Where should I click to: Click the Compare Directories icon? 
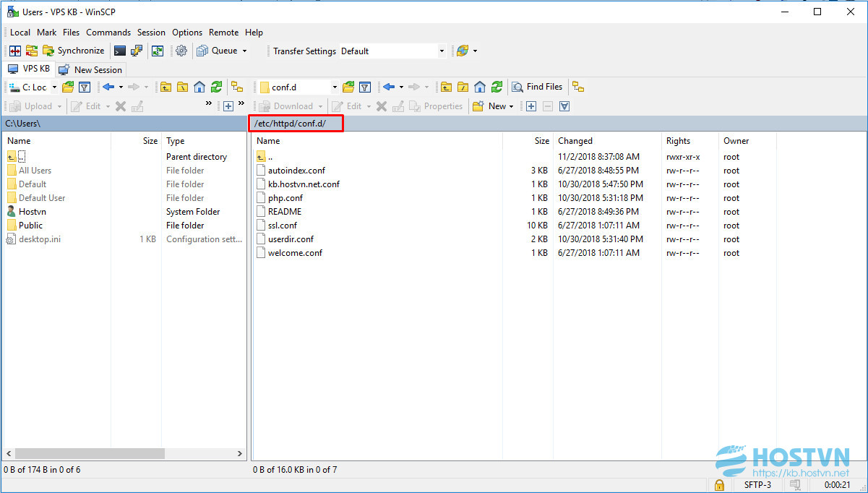[x=14, y=51]
